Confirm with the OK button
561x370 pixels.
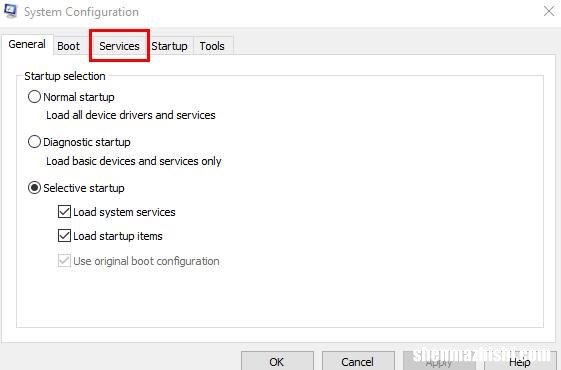277,361
